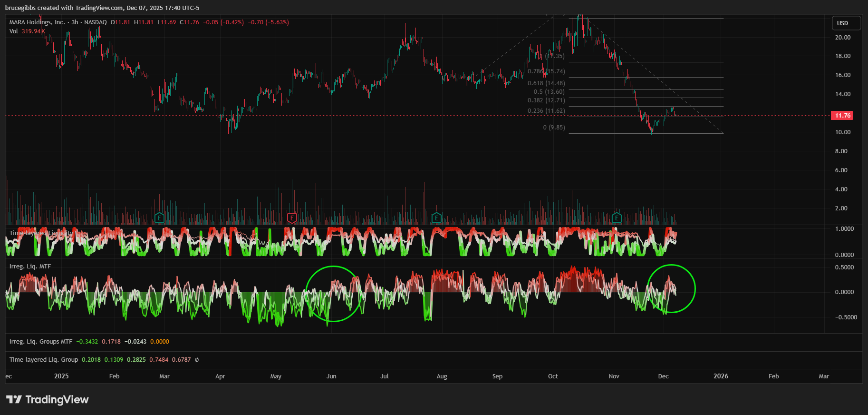Click the 2026 label on time axis
This screenshot has width=868, height=415.
[x=721, y=376]
